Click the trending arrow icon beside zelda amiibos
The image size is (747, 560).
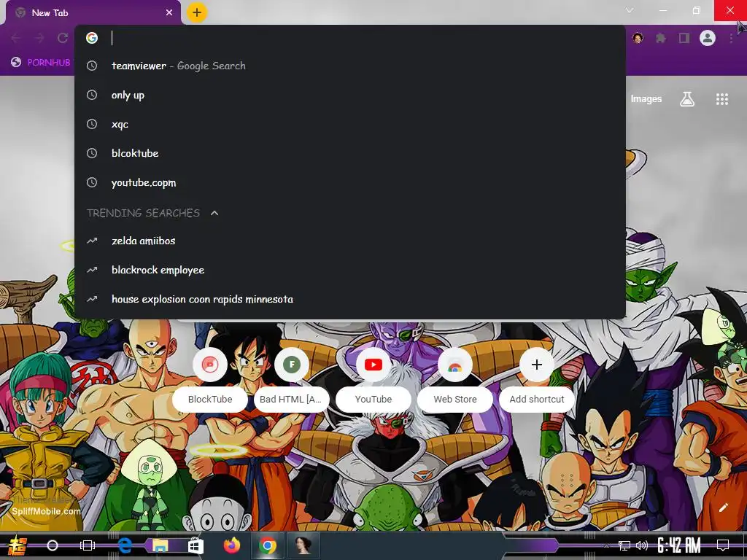(92, 241)
